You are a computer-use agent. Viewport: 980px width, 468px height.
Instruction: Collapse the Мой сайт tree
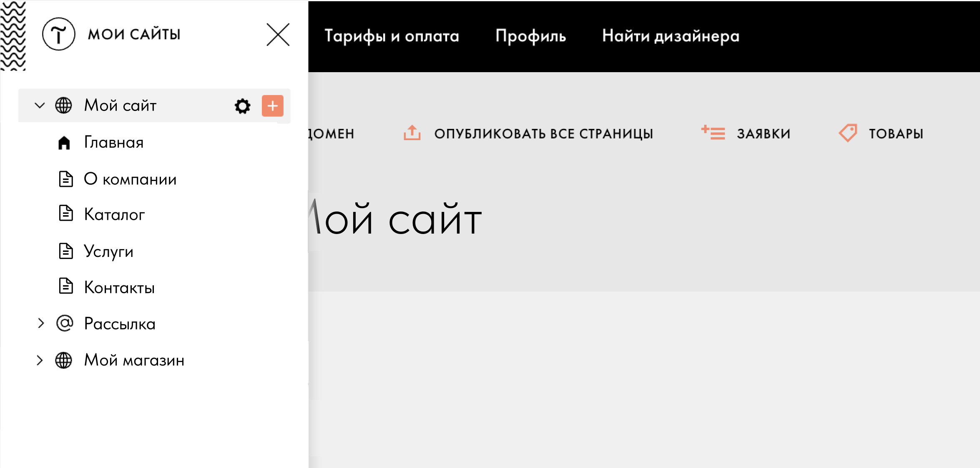tap(40, 106)
